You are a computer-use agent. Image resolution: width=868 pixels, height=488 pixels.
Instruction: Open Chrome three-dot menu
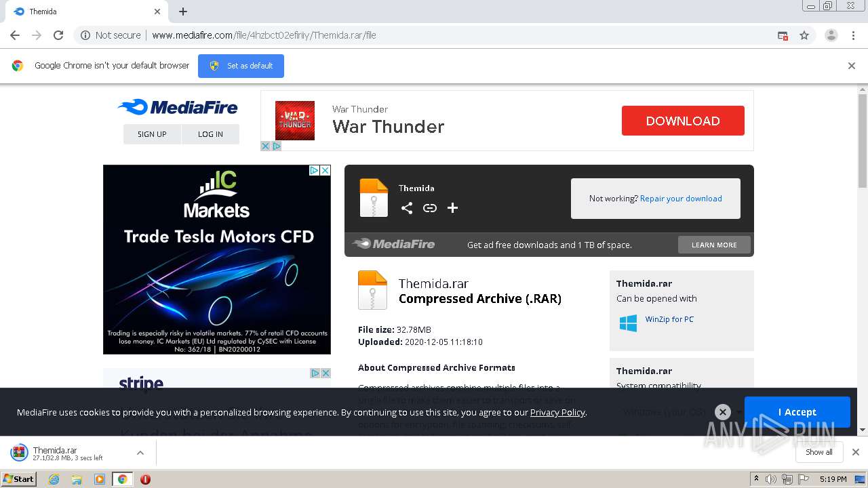(853, 35)
